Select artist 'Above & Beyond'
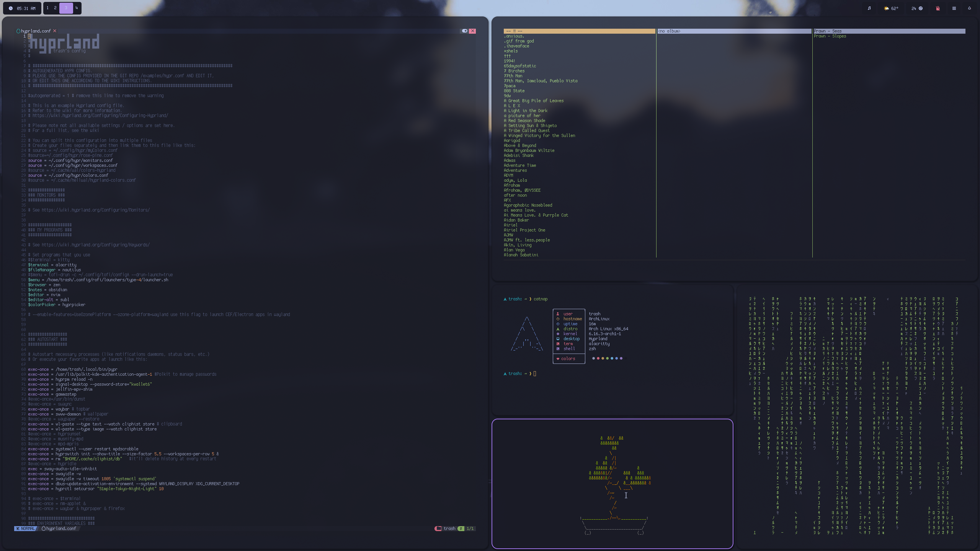980x551 pixels. coord(520,145)
